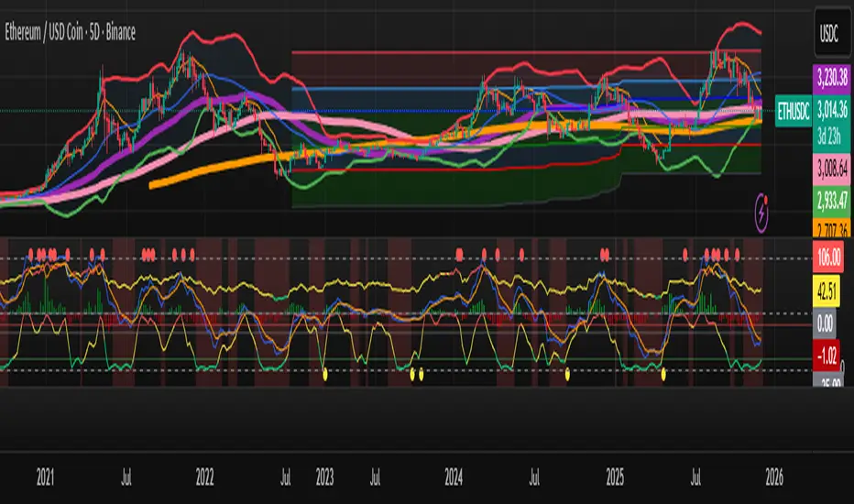This screenshot has width=854, height=504.
Task: Click the 2023 label on the time axis
Action: pos(325,477)
